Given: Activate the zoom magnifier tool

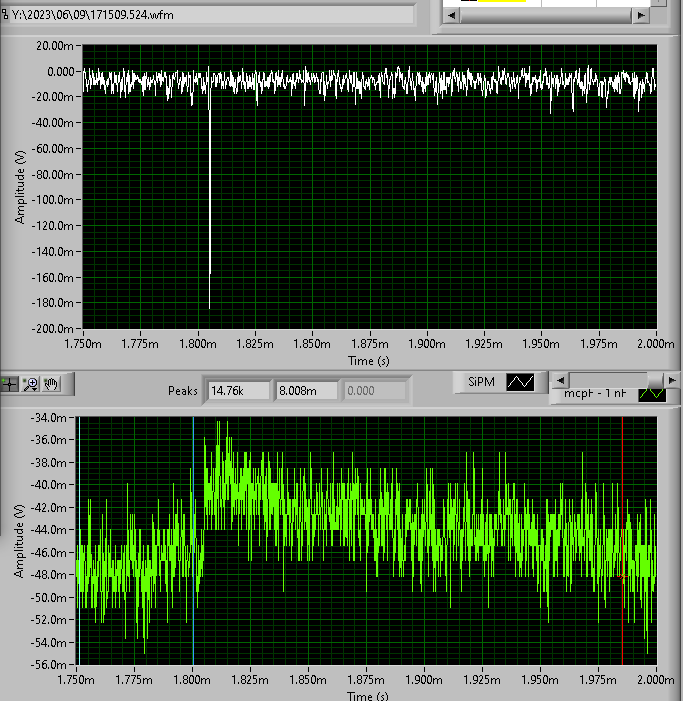Looking at the screenshot, I should point(30,383).
